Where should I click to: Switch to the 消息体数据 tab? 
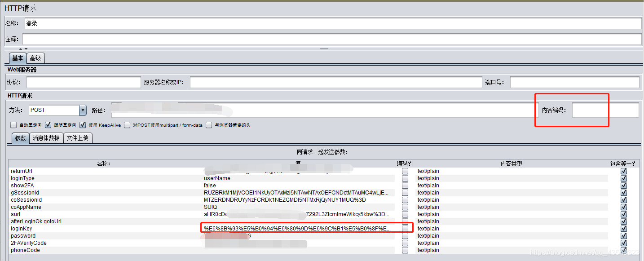pos(46,138)
